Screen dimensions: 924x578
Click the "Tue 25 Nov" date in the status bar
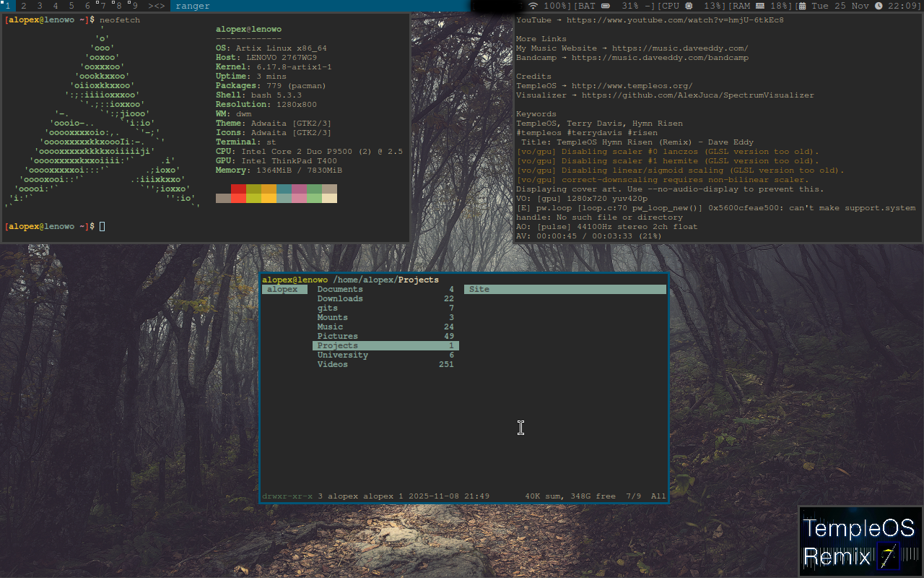[x=840, y=6]
